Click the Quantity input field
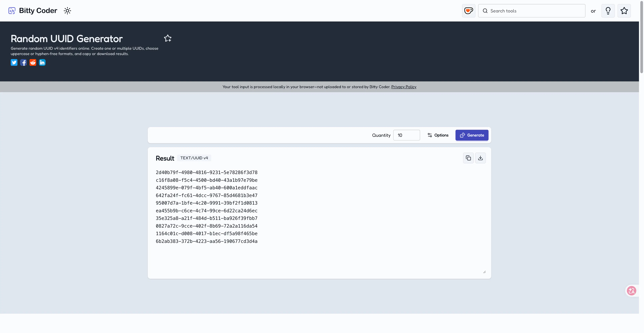The height and width of the screenshot is (333, 644). pyautogui.click(x=407, y=135)
